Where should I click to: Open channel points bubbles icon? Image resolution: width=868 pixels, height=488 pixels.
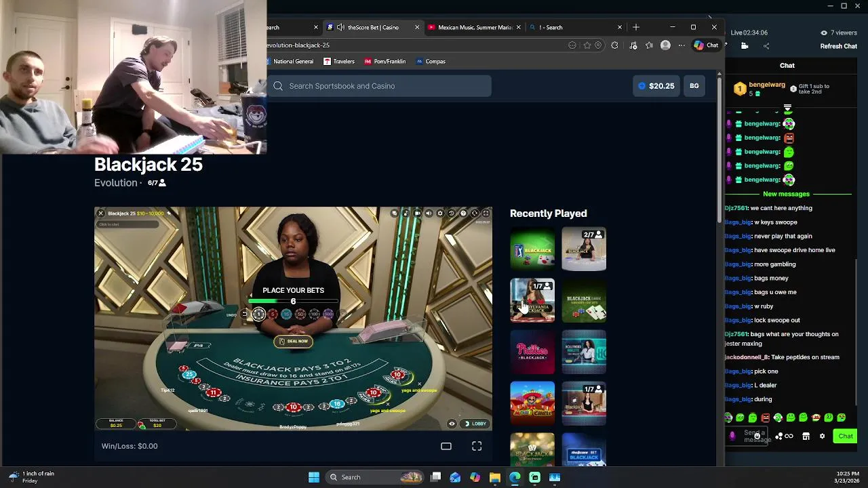coord(779,436)
